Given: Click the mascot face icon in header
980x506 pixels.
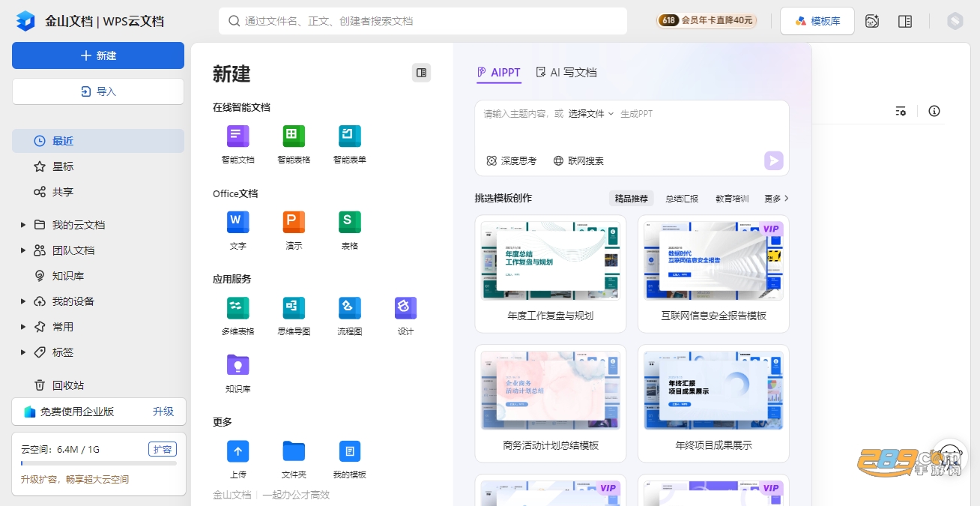Looking at the screenshot, I should pos(872,21).
